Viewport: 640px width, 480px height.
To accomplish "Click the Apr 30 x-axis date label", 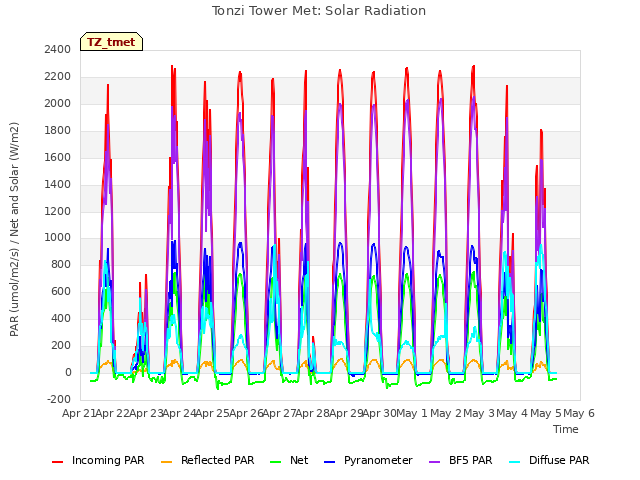I will (x=379, y=413).
